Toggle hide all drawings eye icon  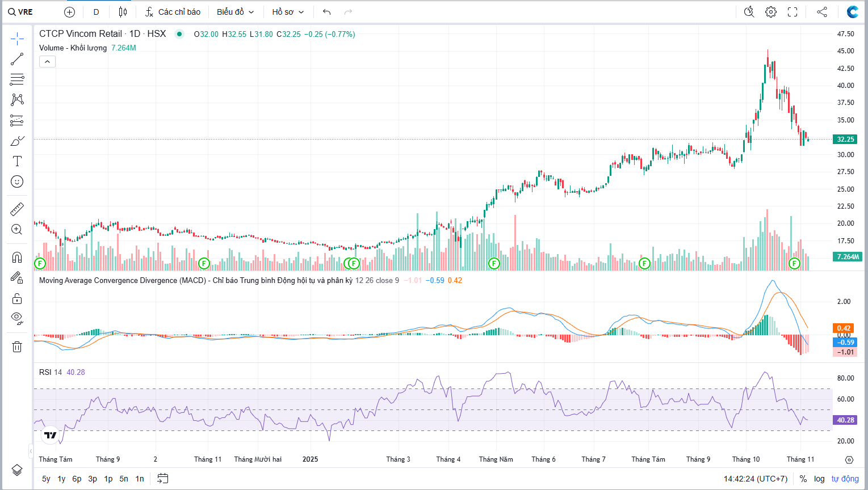pyautogui.click(x=17, y=318)
